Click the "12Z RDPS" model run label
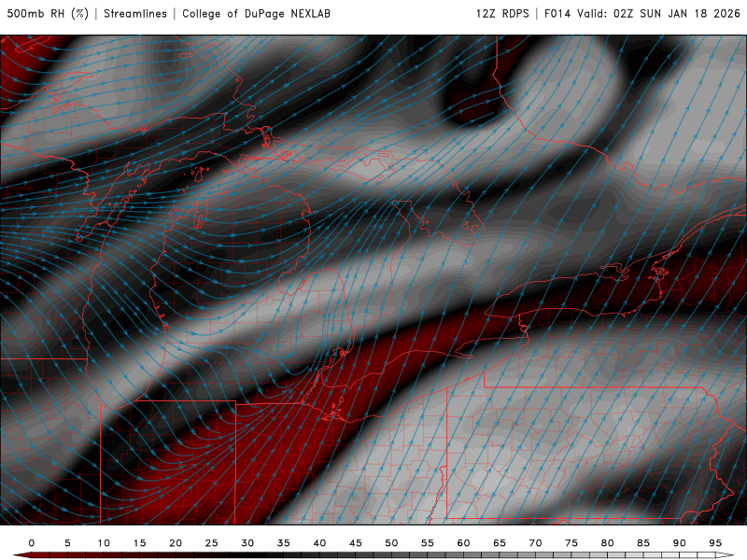 coord(502,14)
